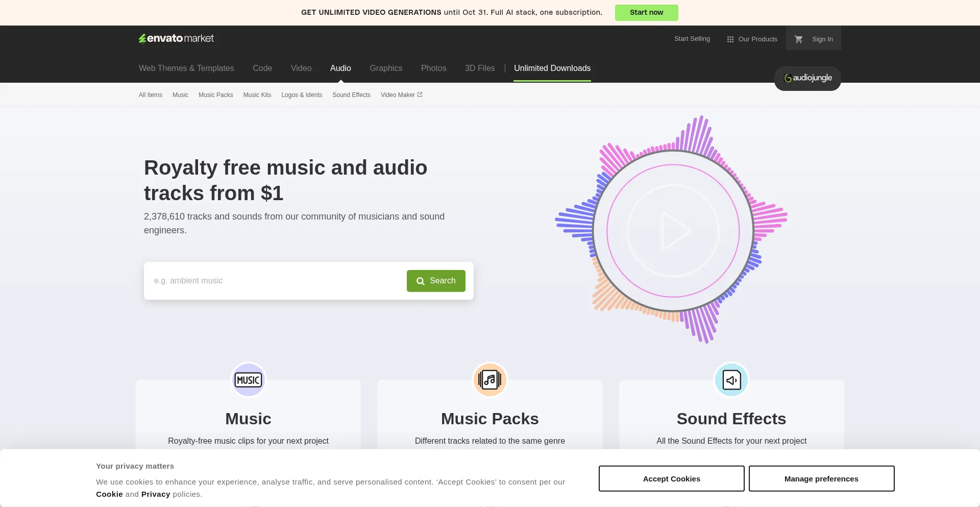Image resolution: width=980 pixels, height=507 pixels.
Task: Click the green Search button
Action: 436,281
